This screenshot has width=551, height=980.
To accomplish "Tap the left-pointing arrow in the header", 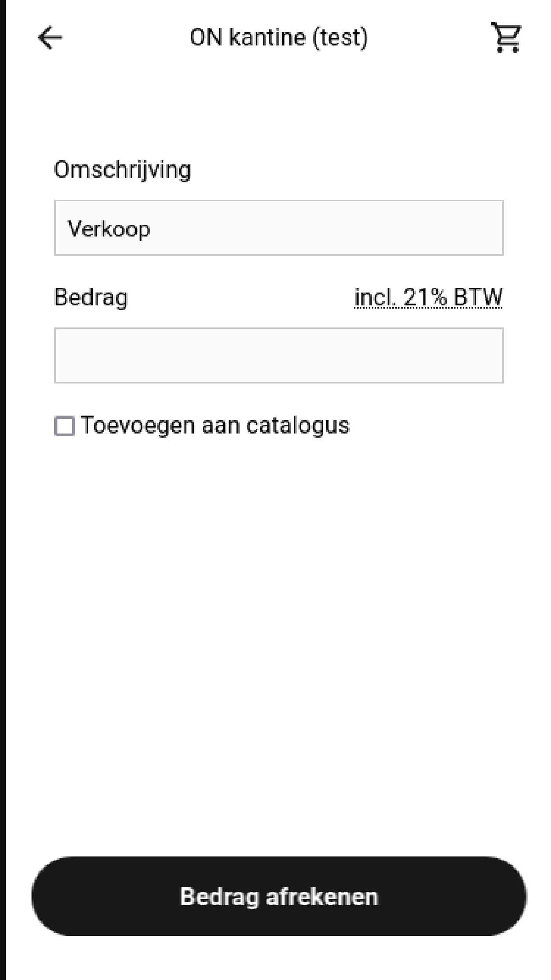I will pos(50,38).
